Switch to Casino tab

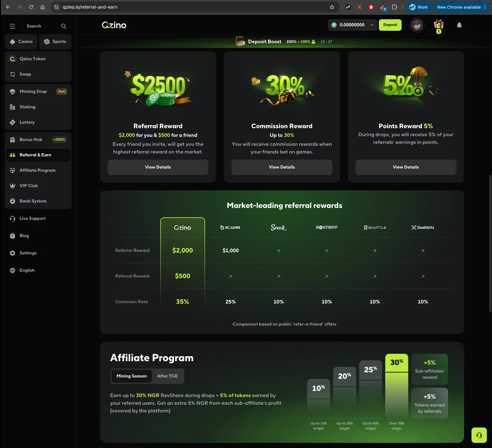point(21,42)
